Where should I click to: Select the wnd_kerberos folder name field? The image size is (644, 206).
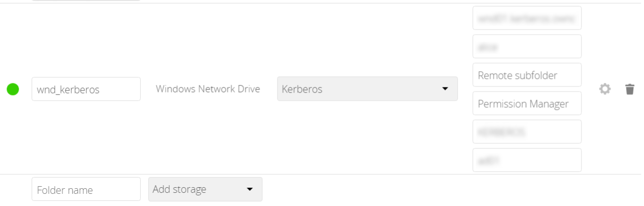(86, 89)
